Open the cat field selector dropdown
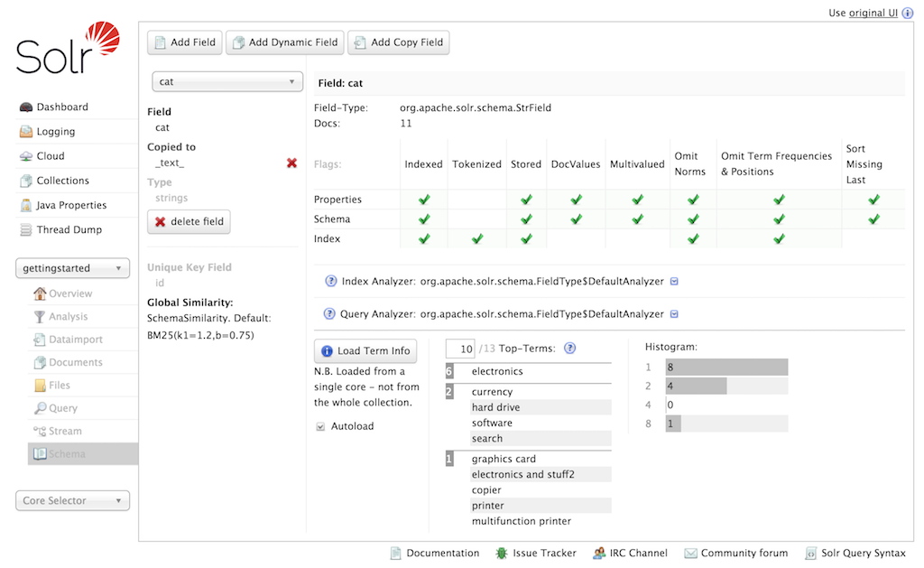The image size is (924, 568). coord(227,81)
